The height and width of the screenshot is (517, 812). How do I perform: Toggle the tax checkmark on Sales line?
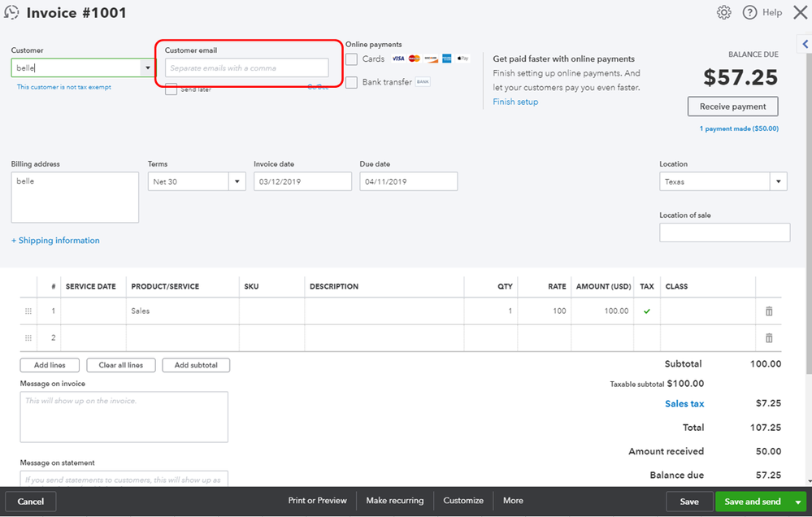(x=647, y=311)
